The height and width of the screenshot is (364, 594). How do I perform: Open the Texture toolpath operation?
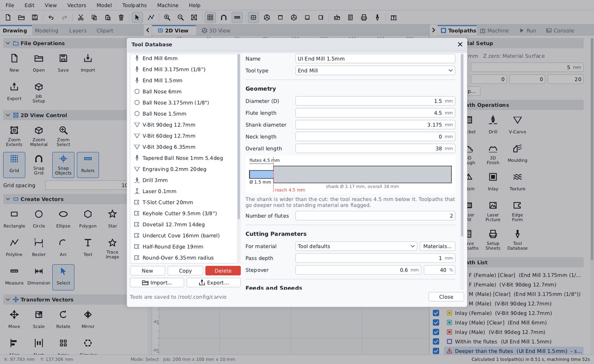point(517,181)
